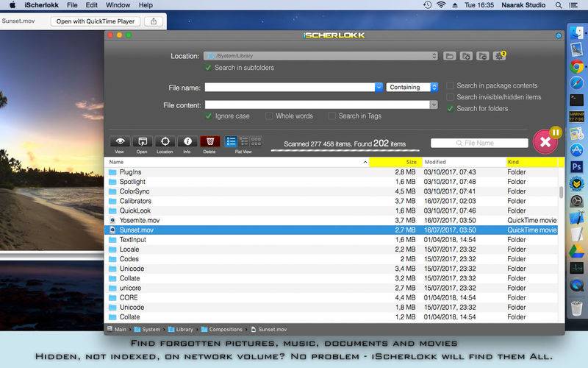Click Sunset.mov in the path bar

(x=269, y=329)
